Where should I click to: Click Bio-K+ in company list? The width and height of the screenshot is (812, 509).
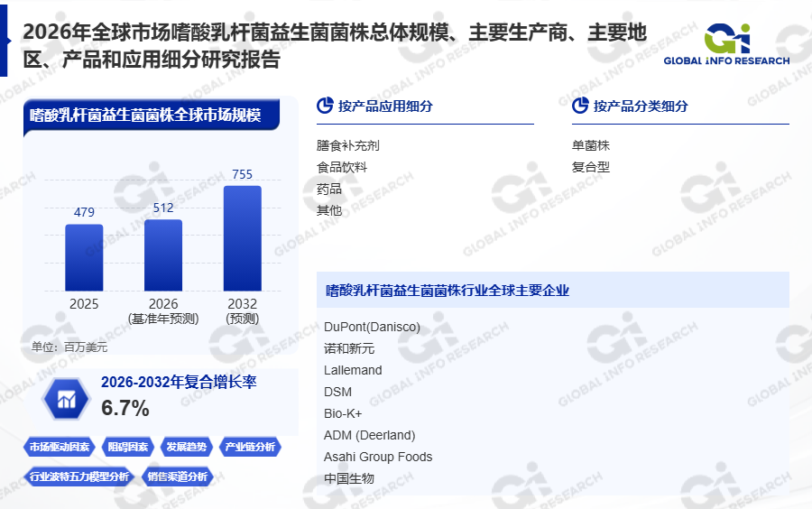click(343, 413)
